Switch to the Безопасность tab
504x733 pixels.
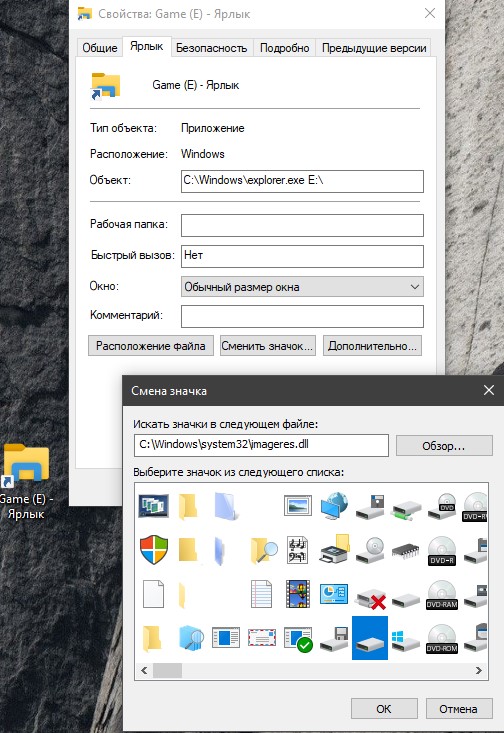211,48
